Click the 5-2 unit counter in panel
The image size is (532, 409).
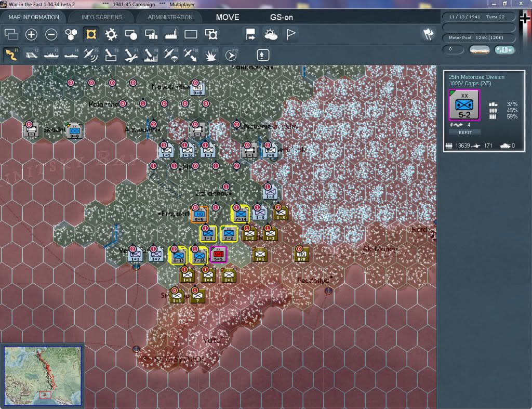coord(464,105)
